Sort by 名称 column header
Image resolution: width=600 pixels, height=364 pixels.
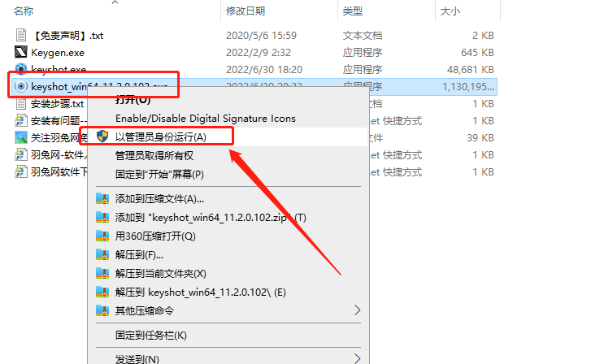point(24,11)
